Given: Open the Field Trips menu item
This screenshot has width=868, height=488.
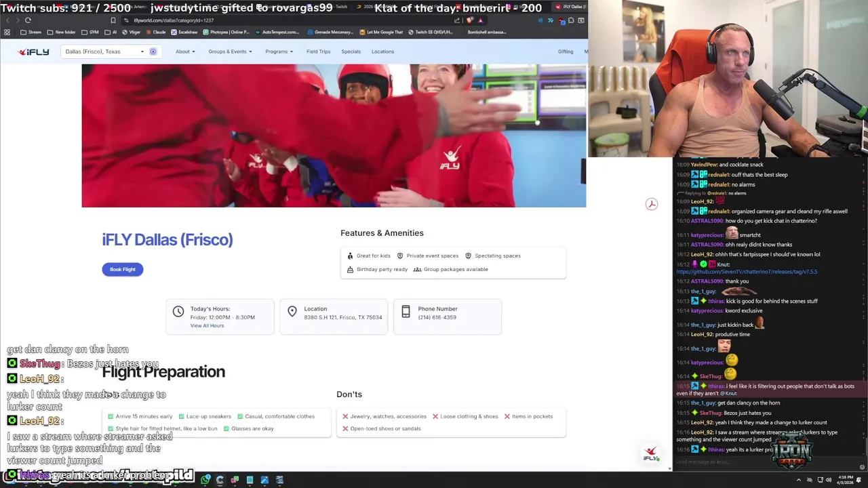Looking at the screenshot, I should (318, 52).
